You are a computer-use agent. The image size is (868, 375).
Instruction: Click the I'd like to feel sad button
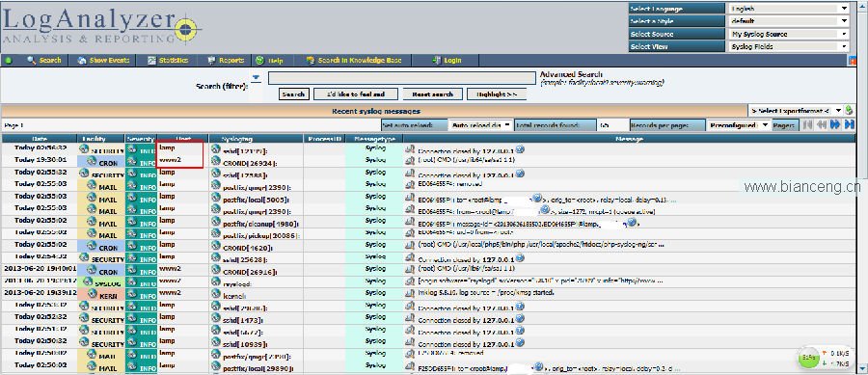tap(355, 94)
